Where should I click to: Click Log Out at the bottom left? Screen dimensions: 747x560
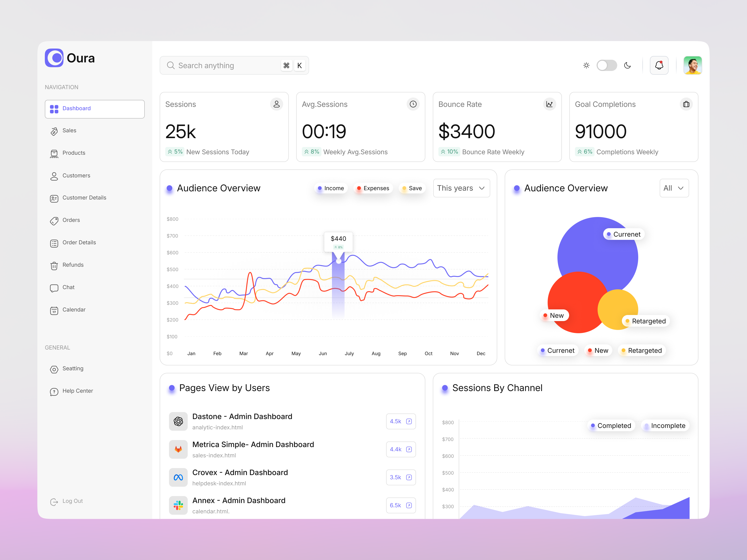pyautogui.click(x=72, y=501)
